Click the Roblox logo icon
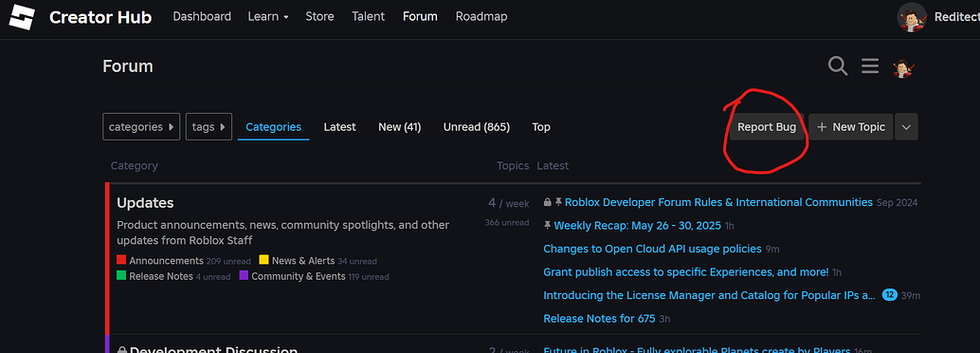This screenshot has height=353, width=980. [x=22, y=17]
